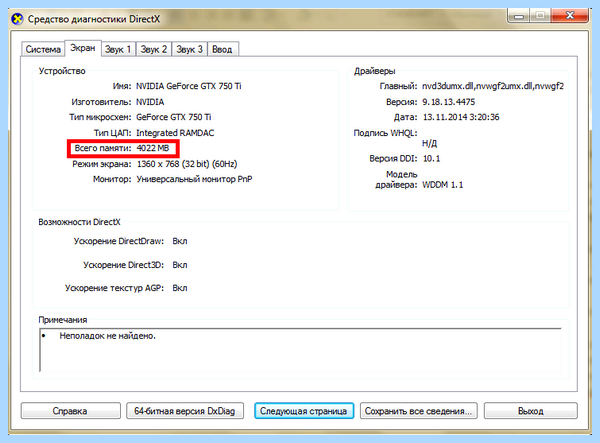Minimize the DirectX diagnostic window
The width and height of the screenshot is (600, 443).
point(518,16)
